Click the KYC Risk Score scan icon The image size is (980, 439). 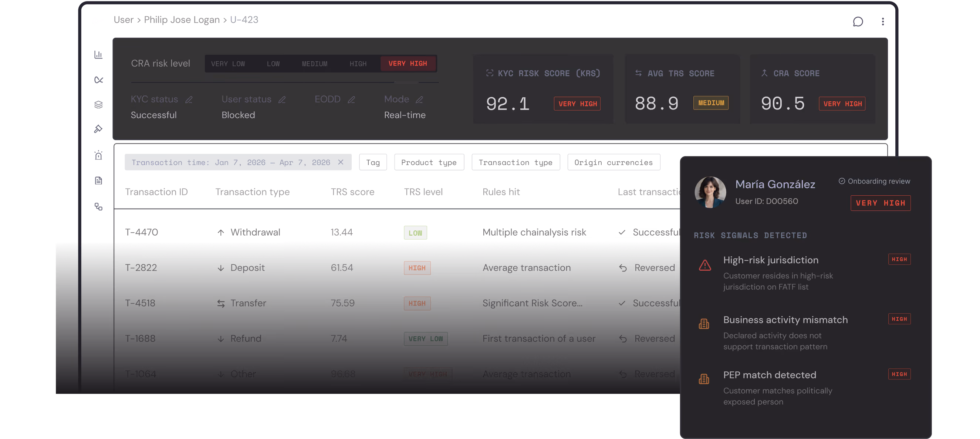point(490,73)
